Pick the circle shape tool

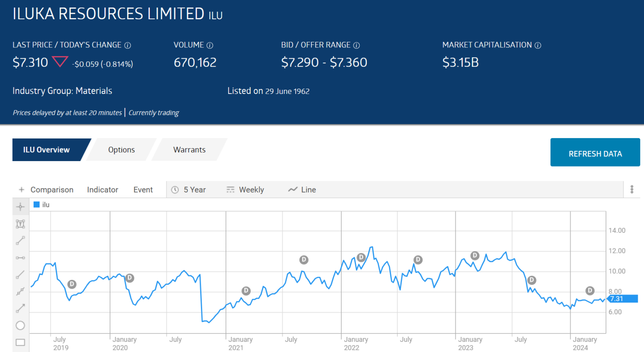20,325
